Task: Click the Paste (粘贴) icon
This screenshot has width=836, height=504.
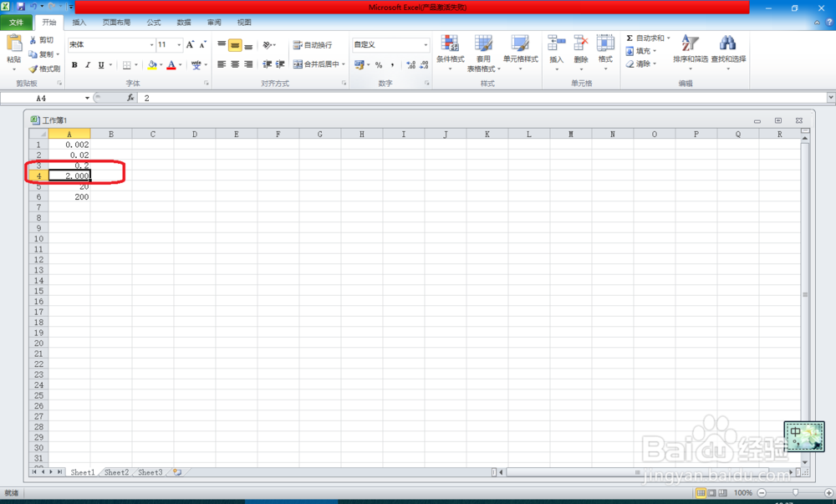Action: tap(14, 43)
